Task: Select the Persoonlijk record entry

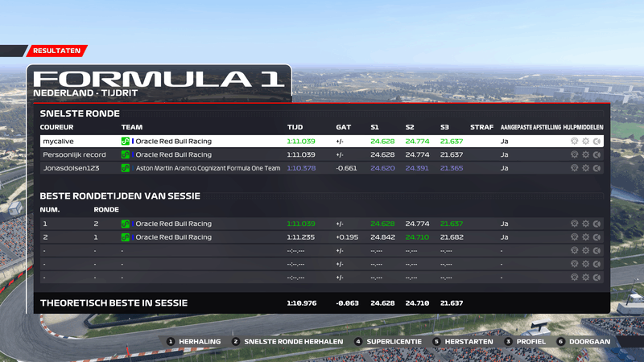Action: [x=74, y=154]
